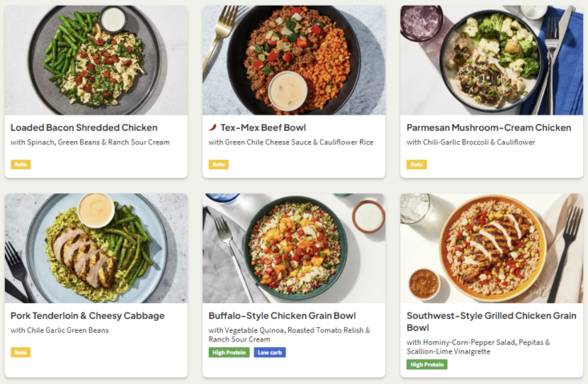Image resolution: width=588 pixels, height=384 pixels.
Task: Select High Protein tag on Buffalo-Style bowl
Action: coord(229,352)
